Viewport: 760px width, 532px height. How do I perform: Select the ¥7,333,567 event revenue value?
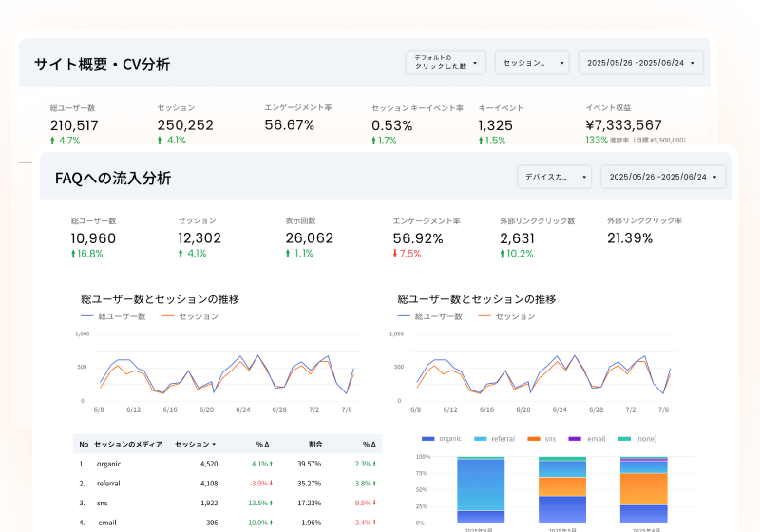pos(624,125)
